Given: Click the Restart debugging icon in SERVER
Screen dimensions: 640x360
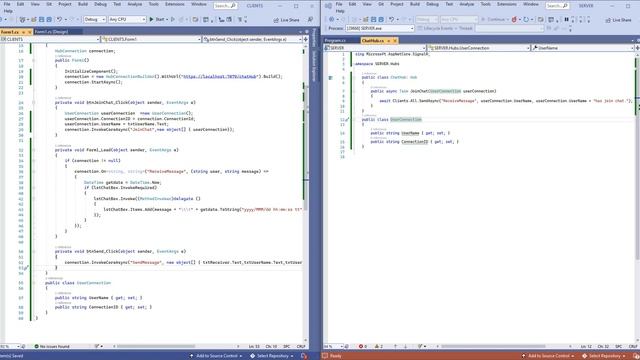Looking at the screenshot, I should pos(526,19).
